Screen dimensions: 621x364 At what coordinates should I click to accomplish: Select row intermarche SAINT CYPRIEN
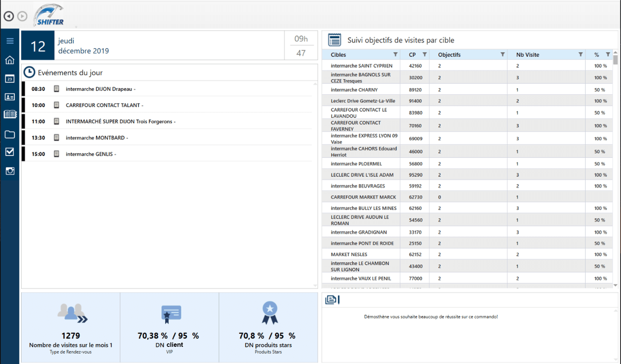(467, 66)
